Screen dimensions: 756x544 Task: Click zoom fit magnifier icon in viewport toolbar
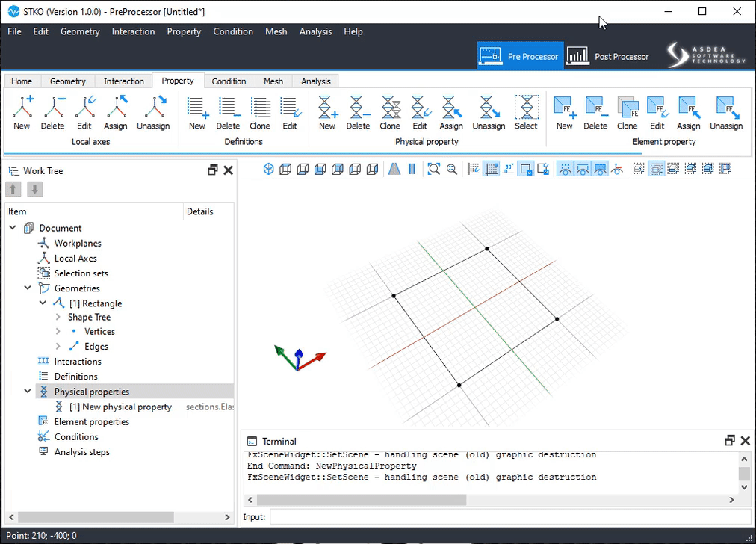click(434, 169)
